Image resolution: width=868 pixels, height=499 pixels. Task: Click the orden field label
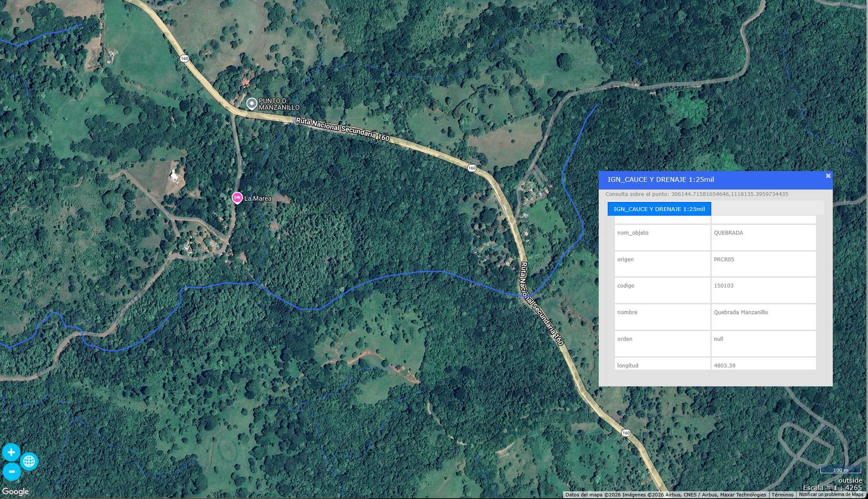click(625, 339)
